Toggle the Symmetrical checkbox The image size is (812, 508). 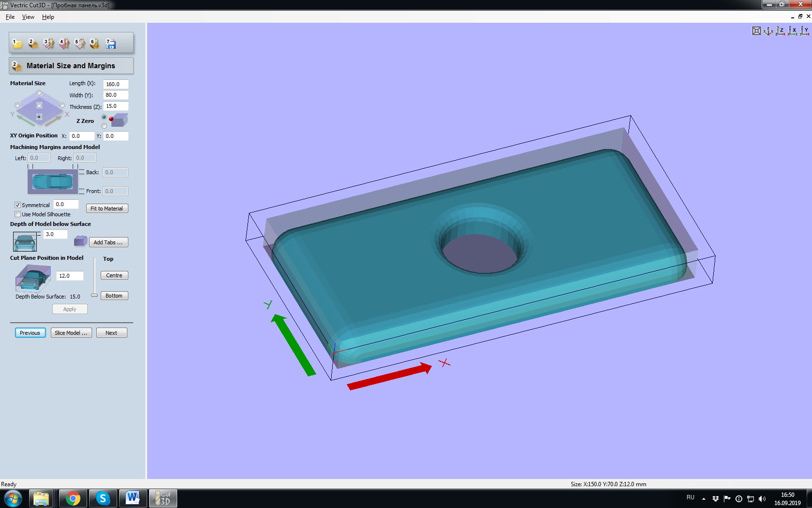18,205
